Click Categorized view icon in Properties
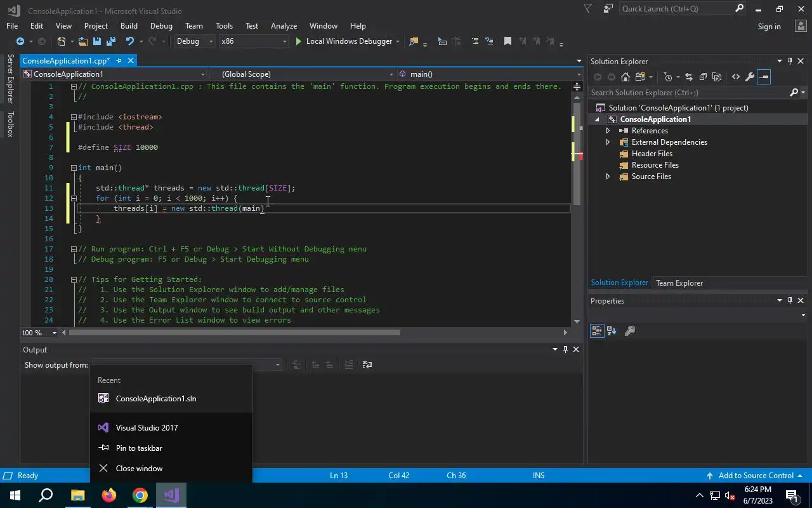The image size is (812, 508). [596, 331]
